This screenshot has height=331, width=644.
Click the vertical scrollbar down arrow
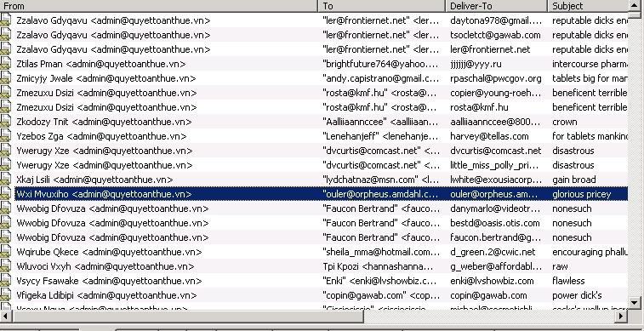coord(635,303)
